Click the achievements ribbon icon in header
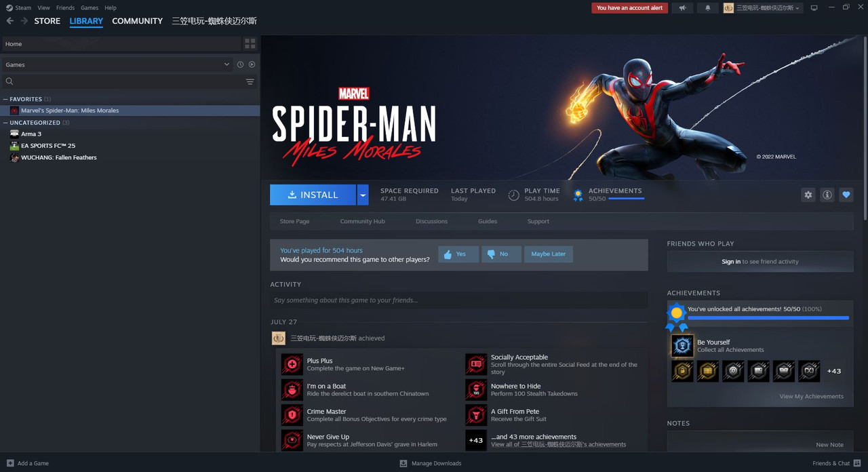The image size is (868, 472). pyautogui.click(x=578, y=195)
